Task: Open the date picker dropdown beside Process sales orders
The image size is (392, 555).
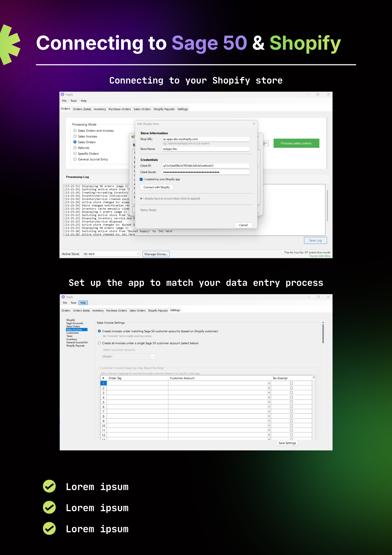Action: pyautogui.click(x=266, y=143)
